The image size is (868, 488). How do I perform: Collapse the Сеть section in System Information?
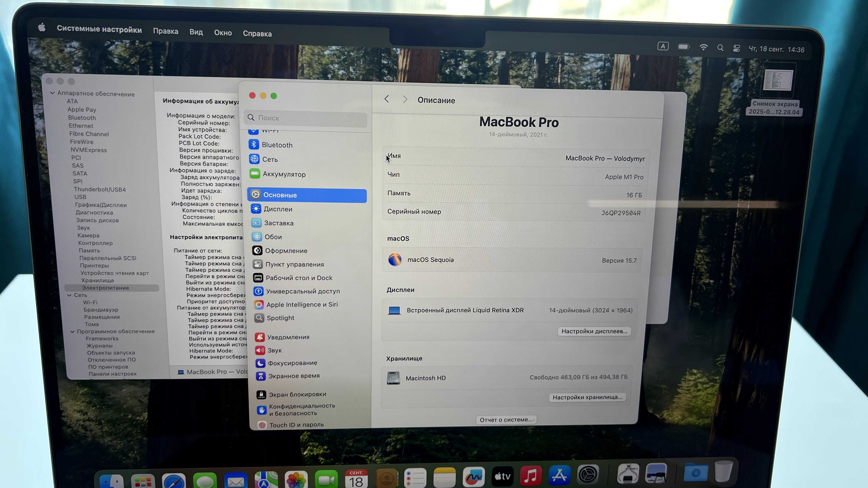click(69, 295)
